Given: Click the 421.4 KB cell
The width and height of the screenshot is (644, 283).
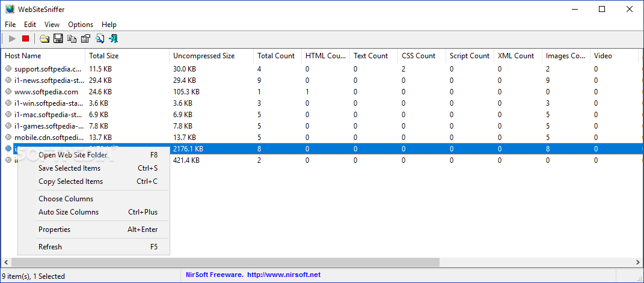Looking at the screenshot, I should 186,160.
